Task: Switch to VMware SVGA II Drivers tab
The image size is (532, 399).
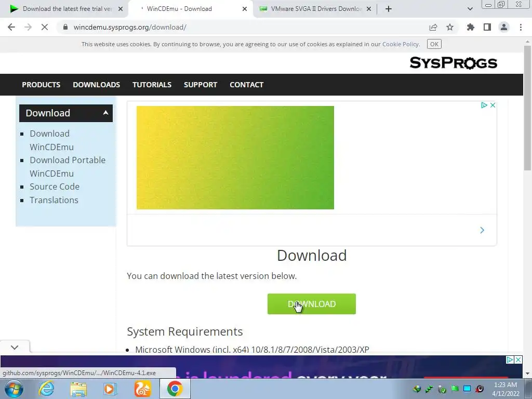Action: (315, 9)
